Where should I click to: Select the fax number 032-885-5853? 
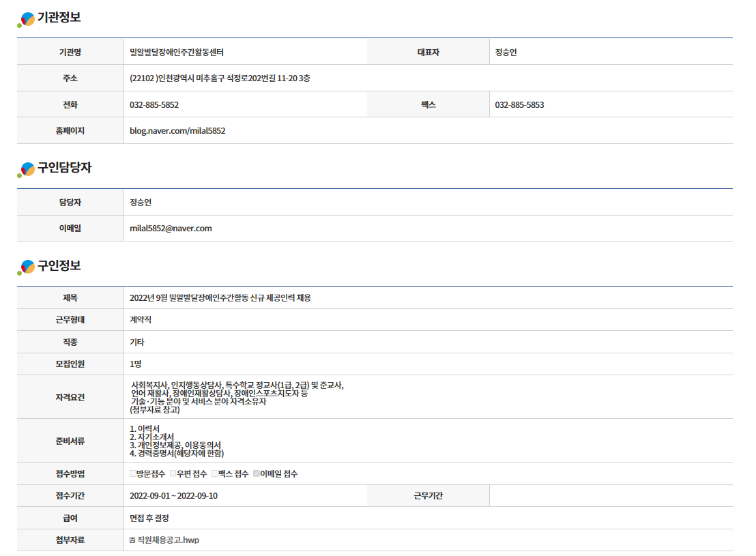519,104
